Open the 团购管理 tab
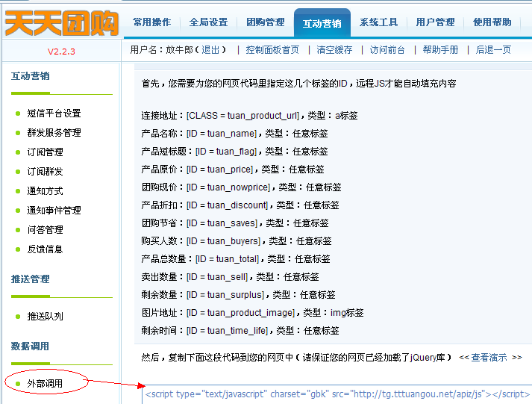The image size is (532, 404). [266, 22]
